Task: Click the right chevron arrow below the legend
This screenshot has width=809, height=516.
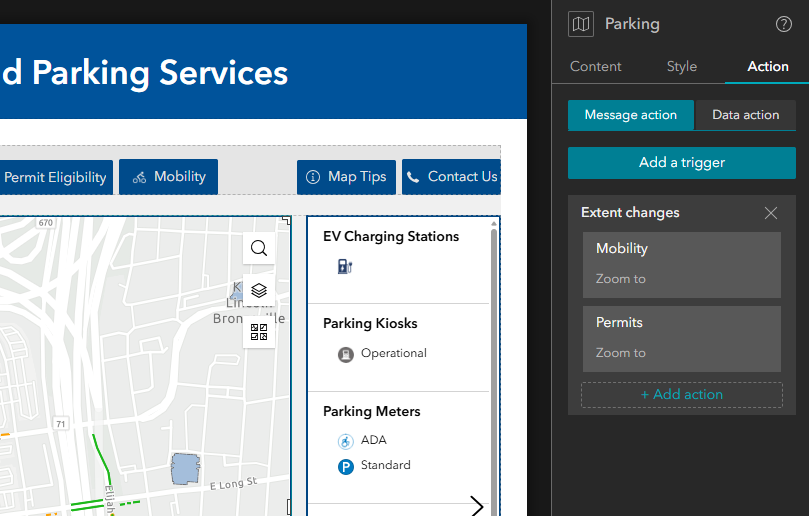Action: tap(477, 506)
